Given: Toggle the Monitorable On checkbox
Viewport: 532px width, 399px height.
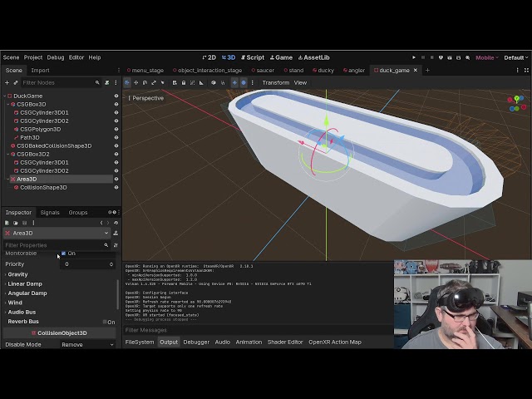Looking at the screenshot, I should point(63,253).
